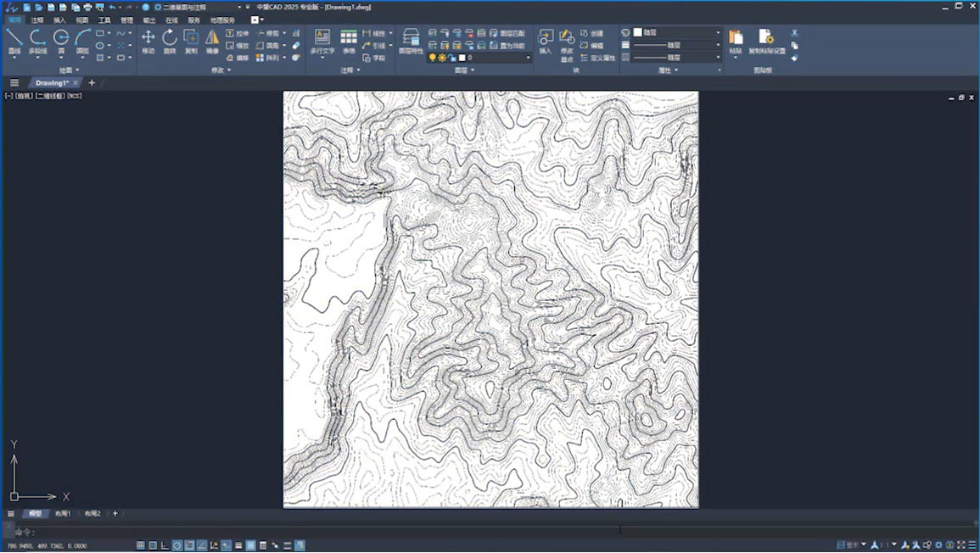Toggle layer on/off lightbulb icon
This screenshot has height=553, width=980.
pyautogui.click(x=432, y=58)
